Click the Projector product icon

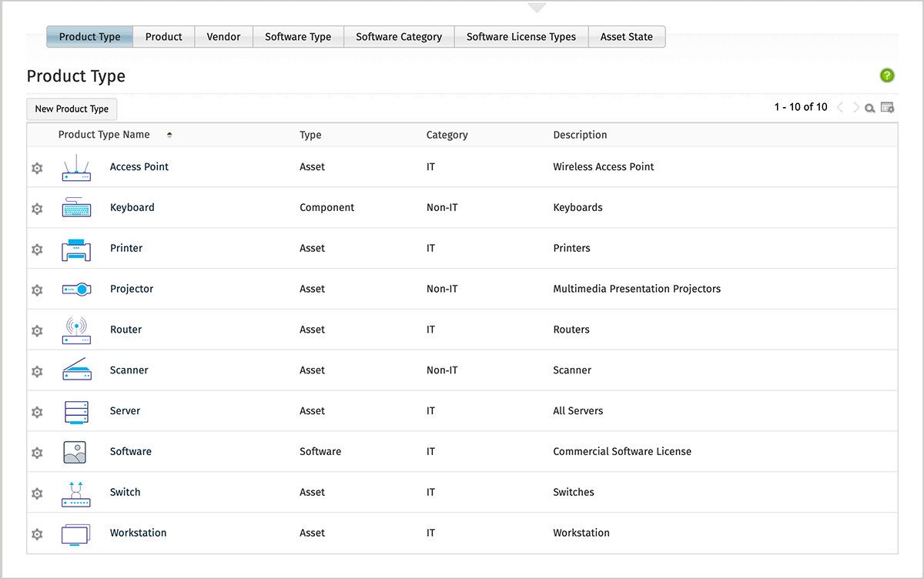(75, 289)
